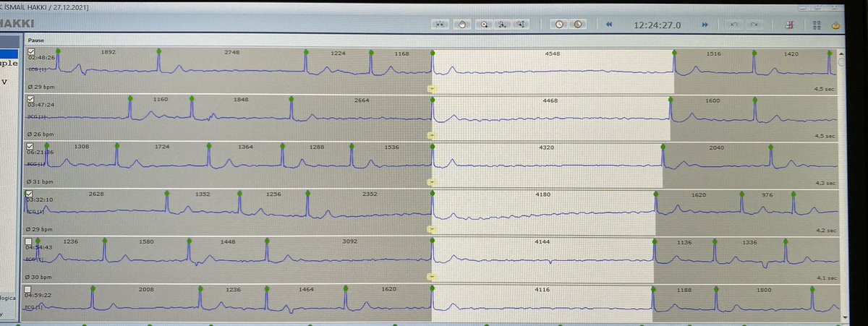The width and height of the screenshot is (868, 326).
Task: Click the timestamp 04:59:22
Action: 38,295
